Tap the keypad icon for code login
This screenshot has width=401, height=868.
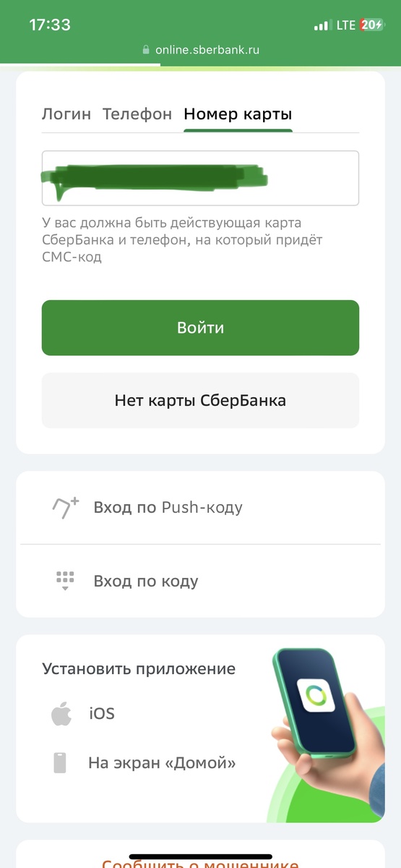click(65, 581)
